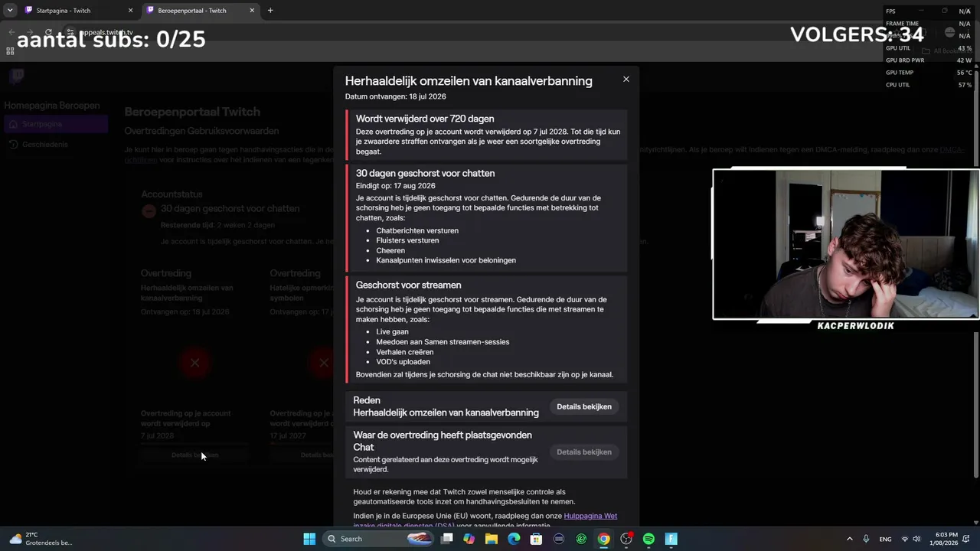980x551 pixels.
Task: Open the clock showing 6:03 PM
Action: coord(944,539)
